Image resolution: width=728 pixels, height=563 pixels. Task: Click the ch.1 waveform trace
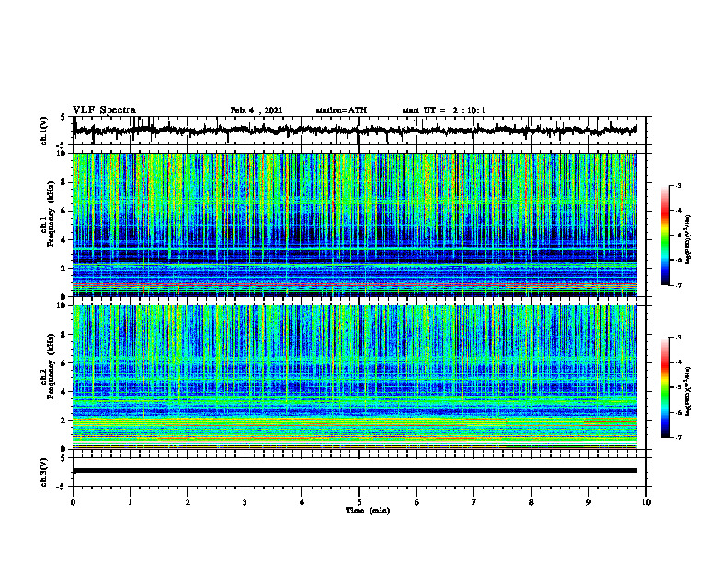coord(355,130)
